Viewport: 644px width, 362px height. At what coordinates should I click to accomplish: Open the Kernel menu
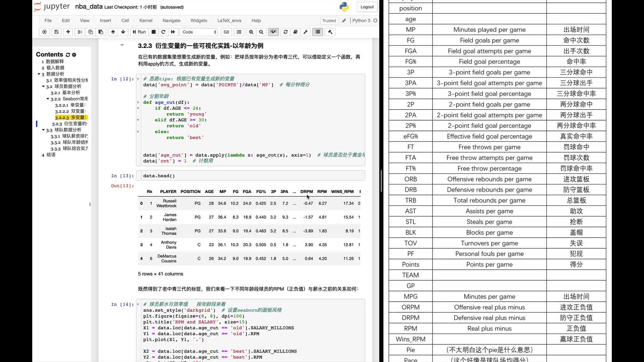point(146,20)
